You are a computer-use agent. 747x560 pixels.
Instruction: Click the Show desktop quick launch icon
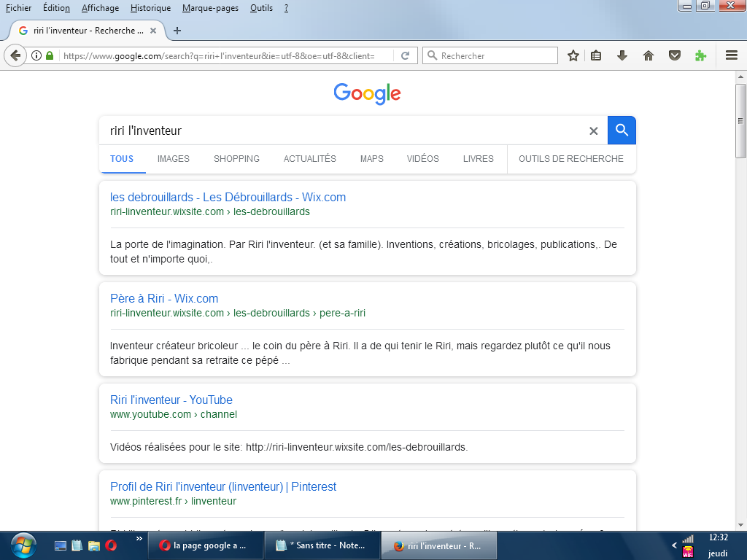pyautogui.click(x=61, y=545)
